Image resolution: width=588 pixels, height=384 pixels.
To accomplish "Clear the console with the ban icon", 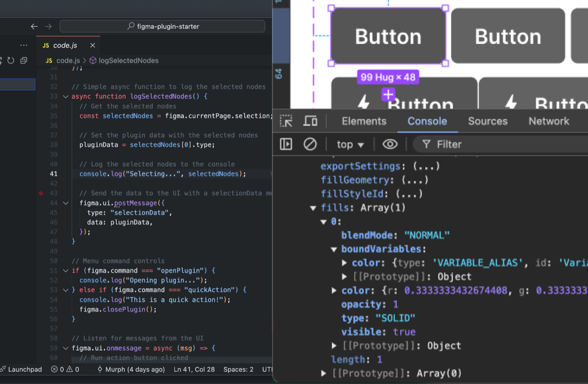I will click(310, 144).
